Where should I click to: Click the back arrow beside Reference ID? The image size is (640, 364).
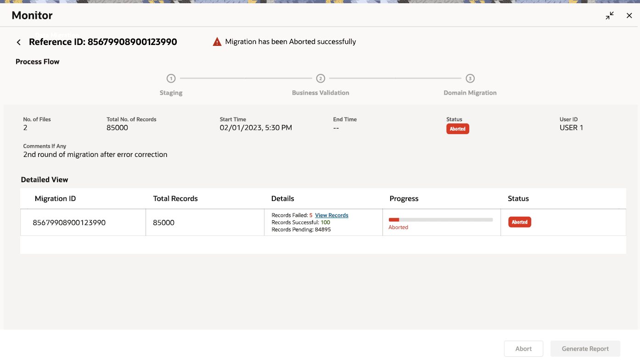click(x=19, y=42)
